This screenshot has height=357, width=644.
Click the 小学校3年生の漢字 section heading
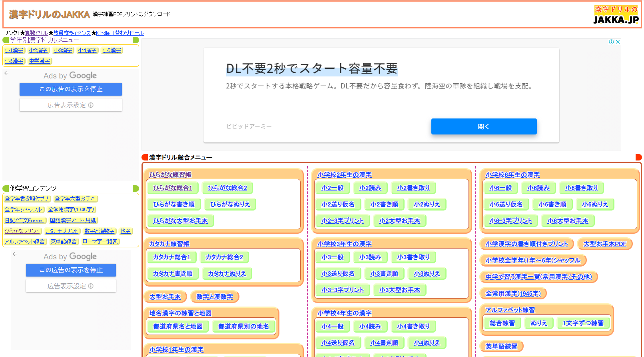pyautogui.click(x=344, y=244)
